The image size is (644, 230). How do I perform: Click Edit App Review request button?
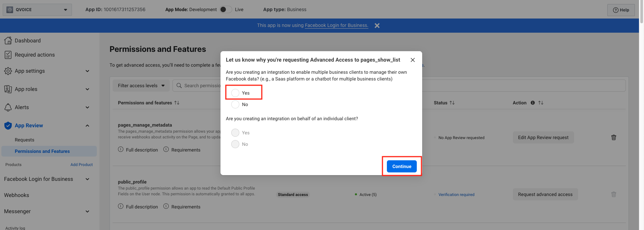point(543,137)
